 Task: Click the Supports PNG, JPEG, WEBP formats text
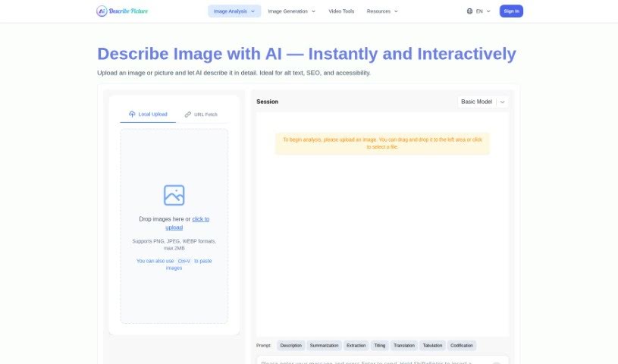click(174, 244)
